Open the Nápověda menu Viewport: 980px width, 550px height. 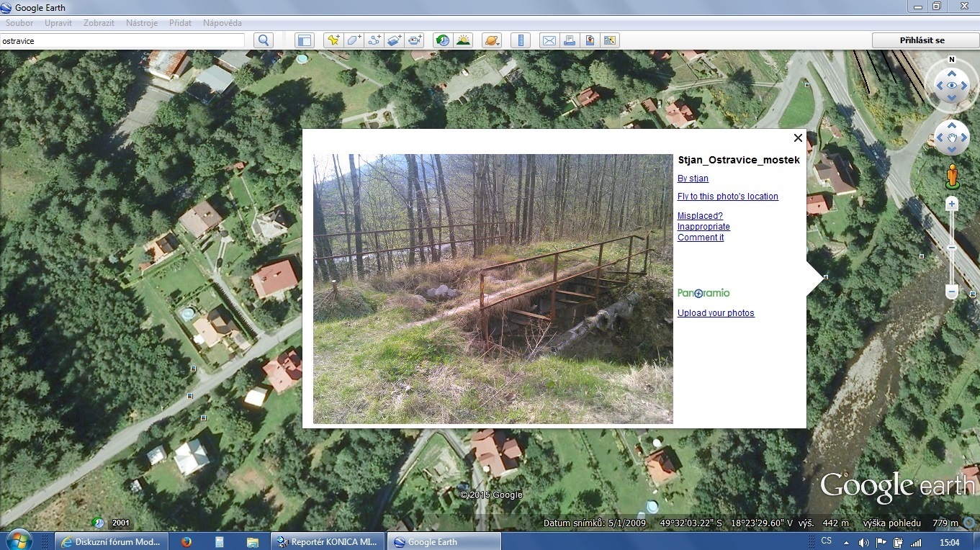tap(222, 23)
